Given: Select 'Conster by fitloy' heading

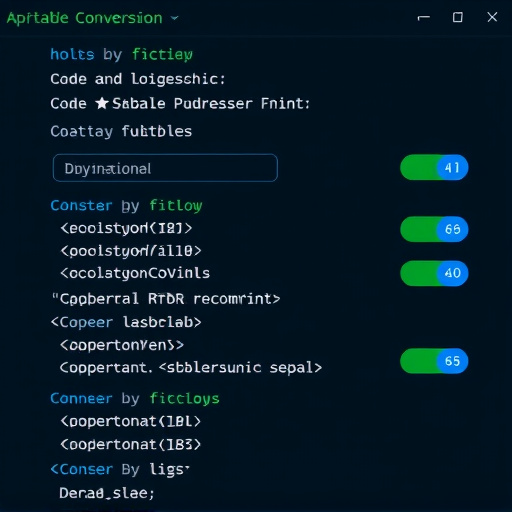Looking at the screenshot, I should coord(126,206).
